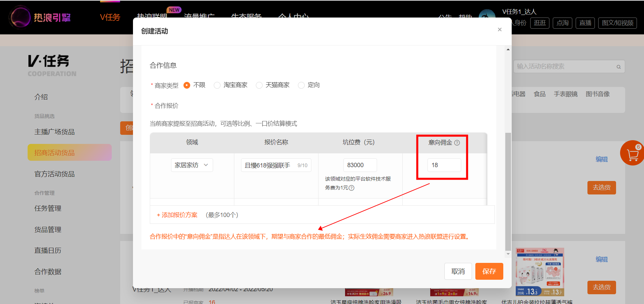This screenshot has width=644, height=304.
Task: Click the scroll-up arrow of dialog scrollbar
Action: click(x=508, y=50)
